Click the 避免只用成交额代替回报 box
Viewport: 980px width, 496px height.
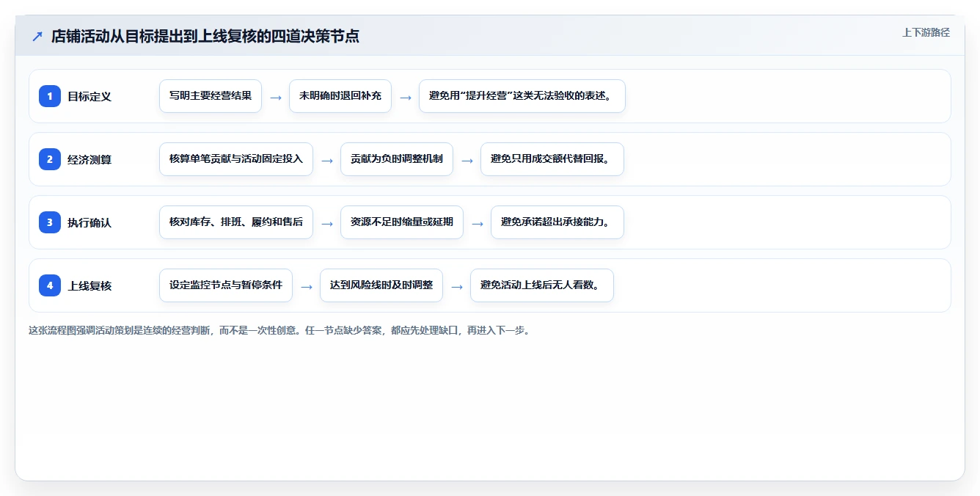point(552,159)
